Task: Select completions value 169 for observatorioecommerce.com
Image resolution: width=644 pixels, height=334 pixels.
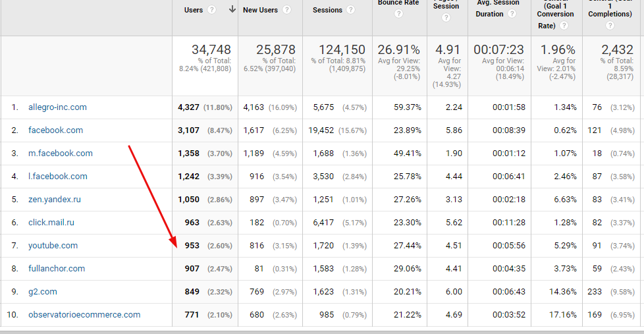Action: pyautogui.click(x=595, y=315)
